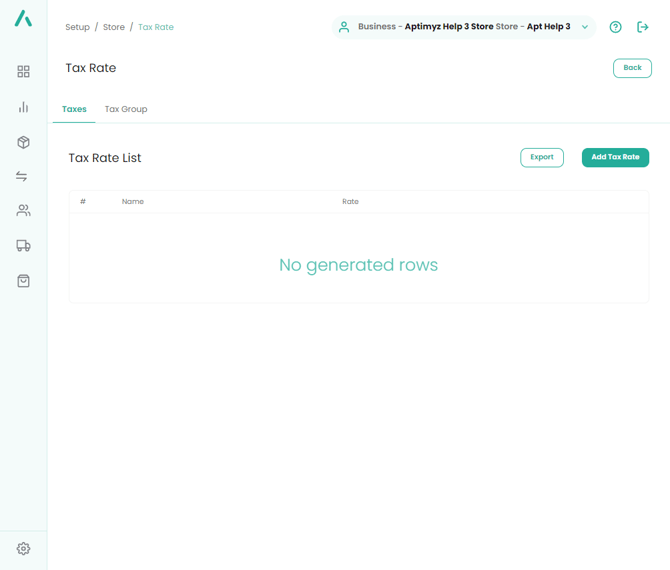
Task: Click the Name column header
Action: click(133, 202)
